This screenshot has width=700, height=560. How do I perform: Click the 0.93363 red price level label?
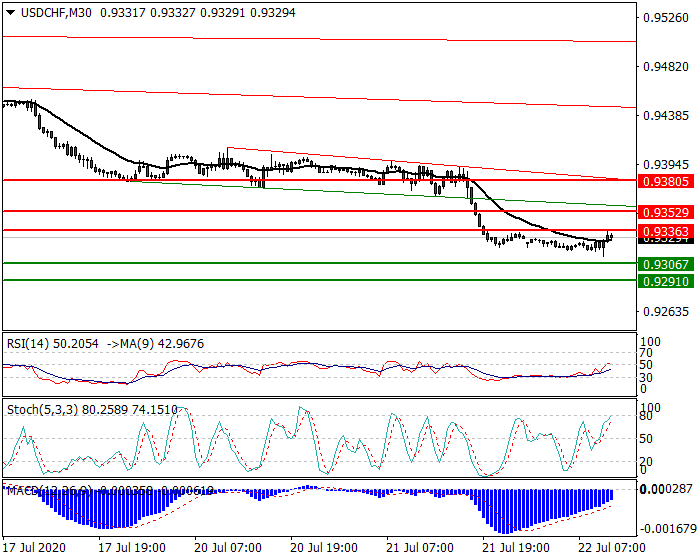(x=666, y=231)
